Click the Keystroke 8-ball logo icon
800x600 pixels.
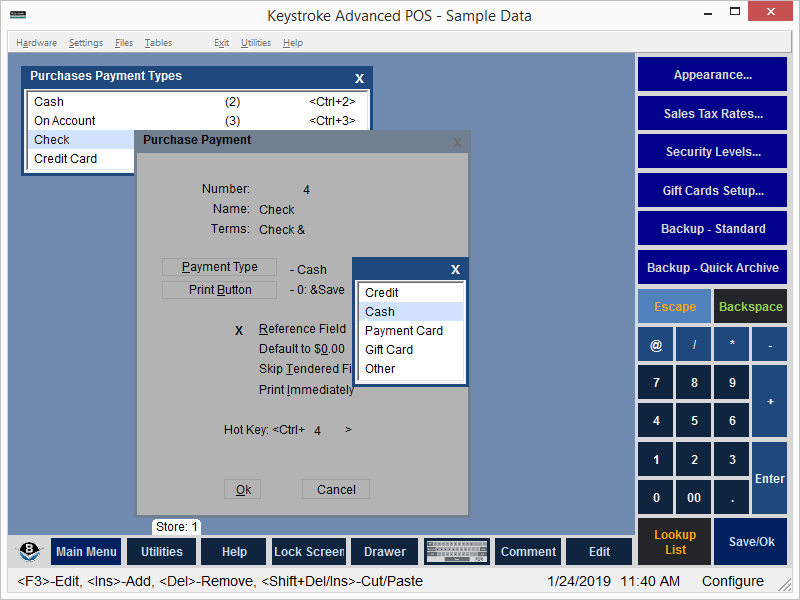(x=29, y=552)
